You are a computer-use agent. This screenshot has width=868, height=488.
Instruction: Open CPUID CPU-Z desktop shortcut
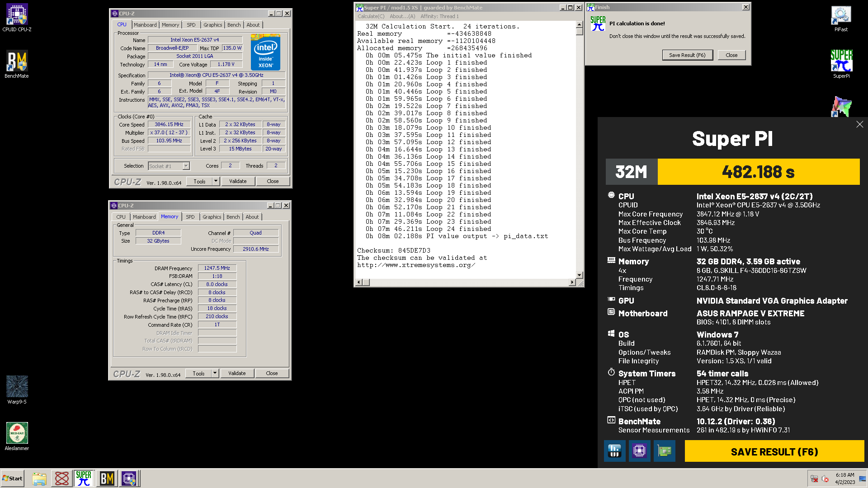(x=17, y=18)
